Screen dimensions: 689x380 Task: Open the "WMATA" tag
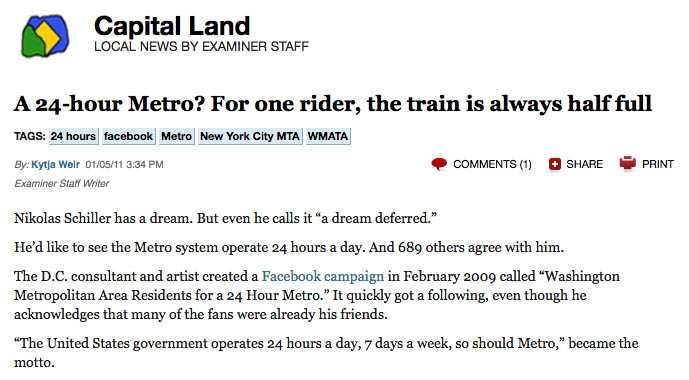pos(328,136)
